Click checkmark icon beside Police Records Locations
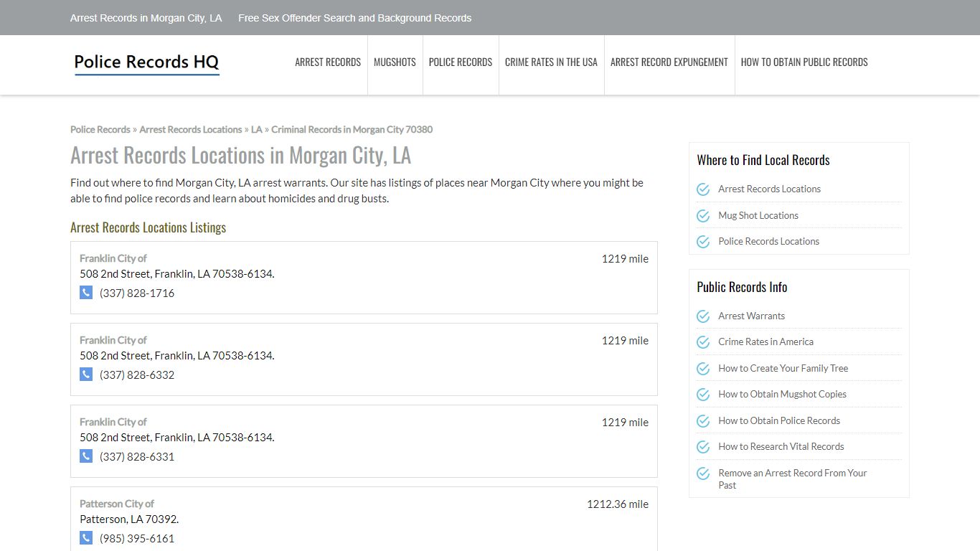The image size is (980, 551). 703,242
